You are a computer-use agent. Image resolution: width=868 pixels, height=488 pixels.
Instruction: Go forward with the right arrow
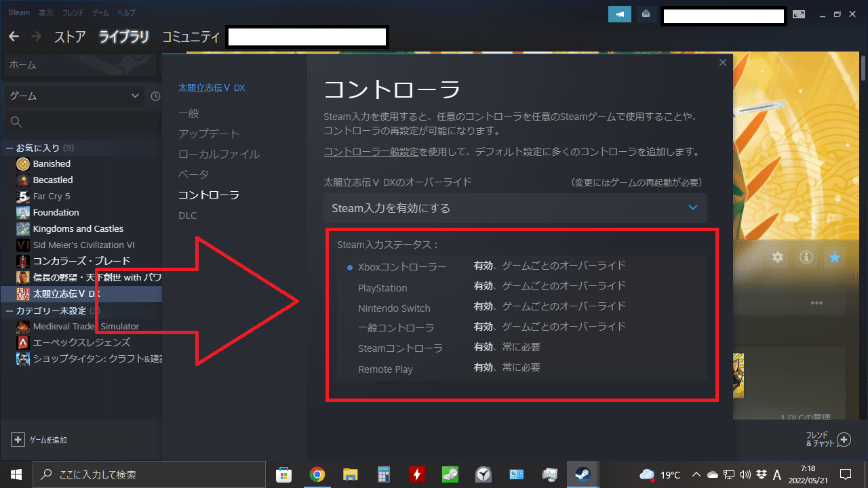click(37, 37)
